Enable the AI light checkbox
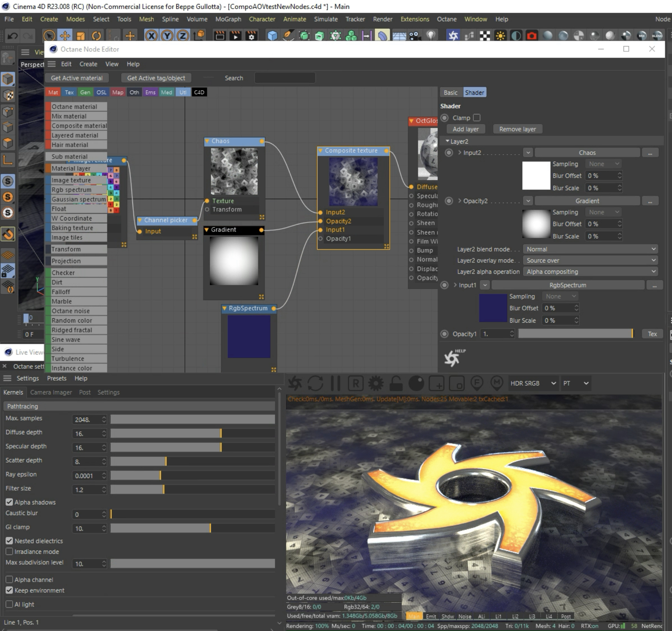The image size is (672, 631). [9, 604]
